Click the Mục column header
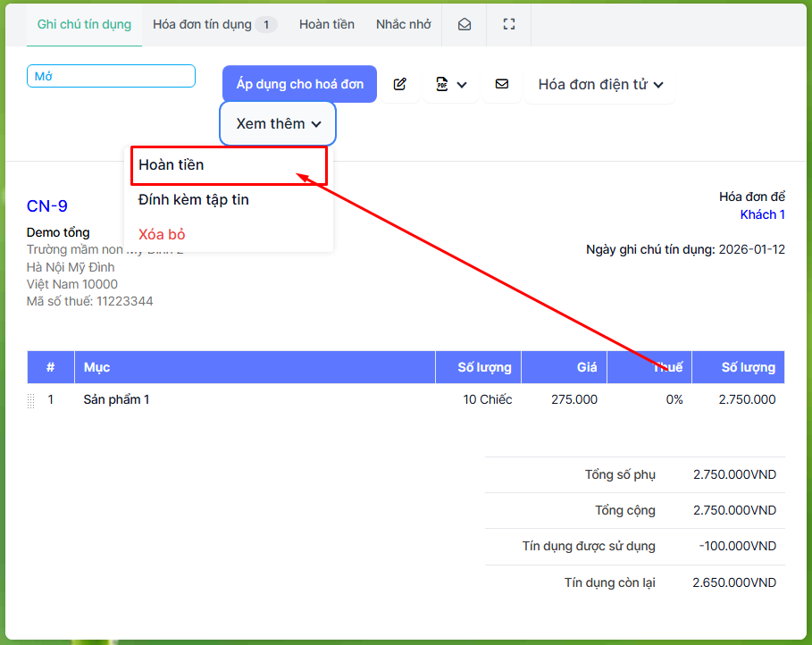 (96, 367)
